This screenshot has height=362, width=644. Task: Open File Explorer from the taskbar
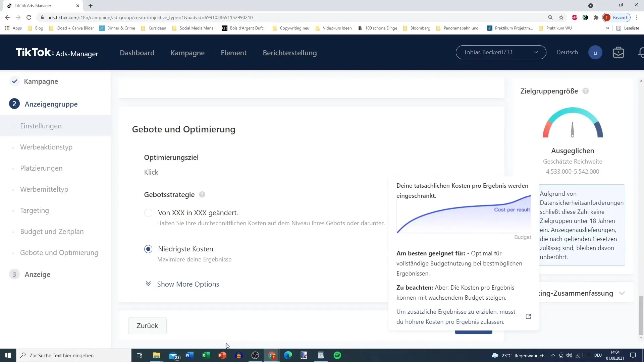point(157,355)
